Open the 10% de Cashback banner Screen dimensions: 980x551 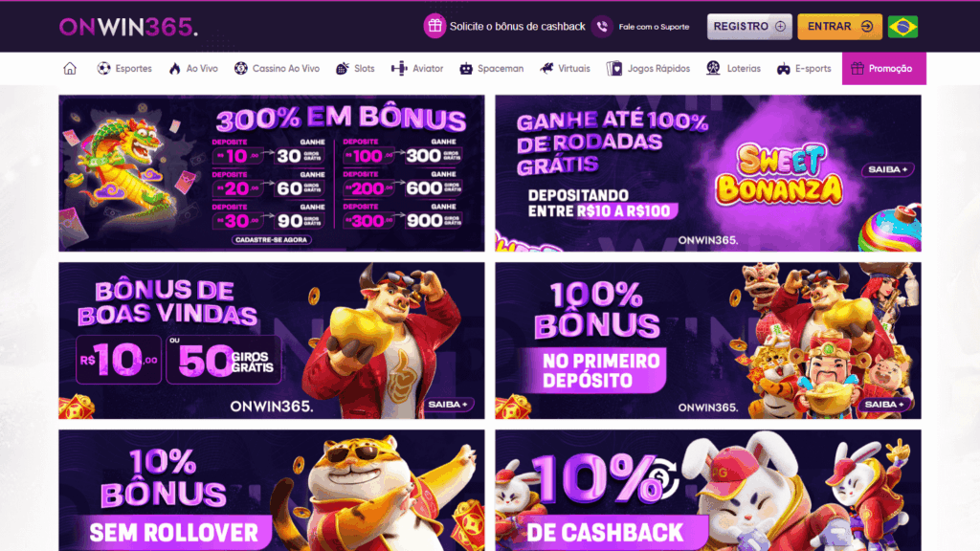coord(708,491)
